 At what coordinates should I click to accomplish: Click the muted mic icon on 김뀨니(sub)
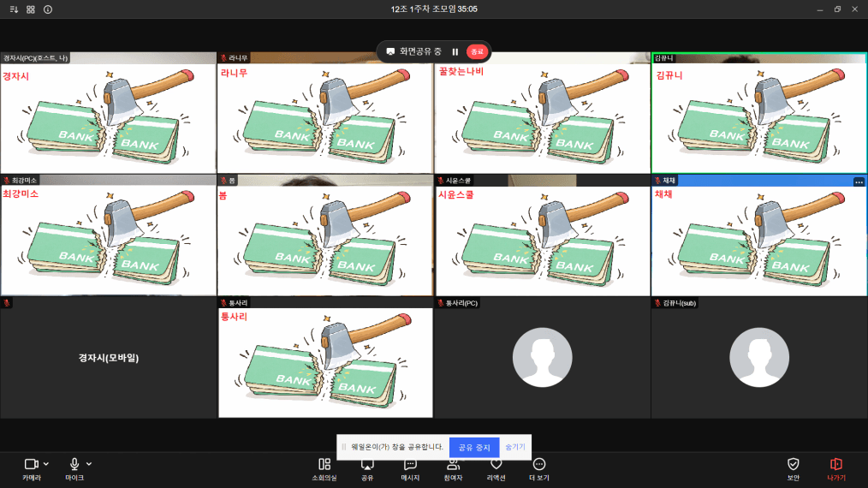(x=657, y=303)
